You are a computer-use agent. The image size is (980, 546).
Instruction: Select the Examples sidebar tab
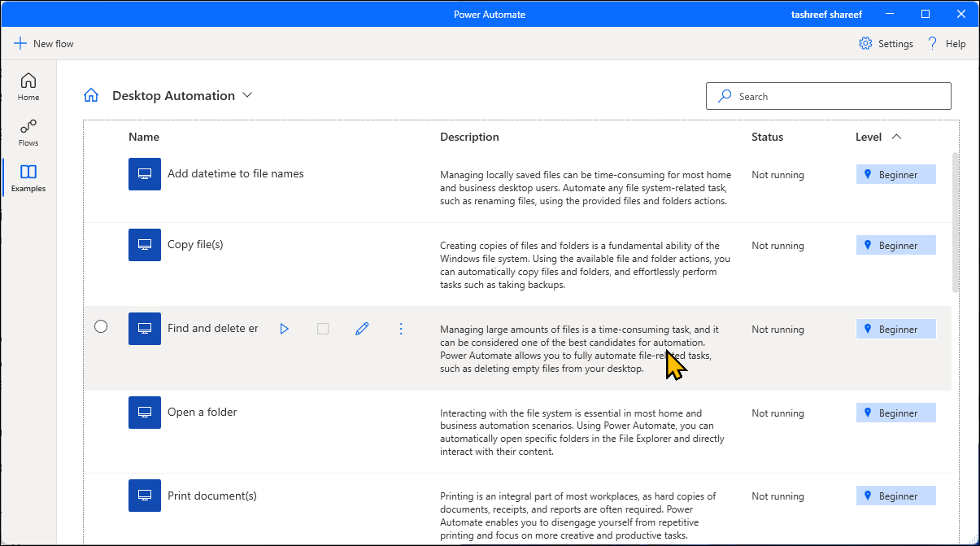coord(28,177)
